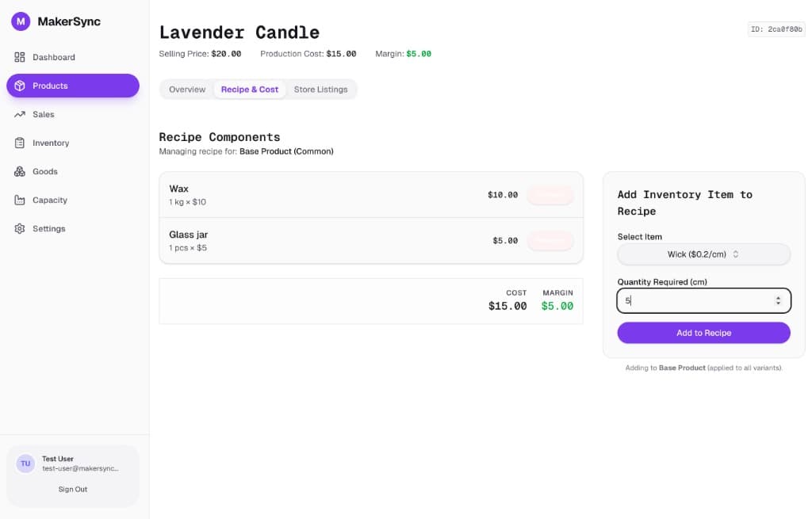Select the Recipe & Cost tab
Image resolution: width=812 pixels, height=519 pixels.
pos(250,90)
